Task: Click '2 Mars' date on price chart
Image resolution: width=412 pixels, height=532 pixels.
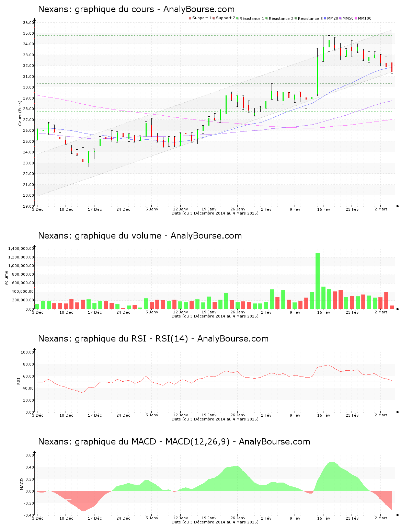Action: click(381, 209)
